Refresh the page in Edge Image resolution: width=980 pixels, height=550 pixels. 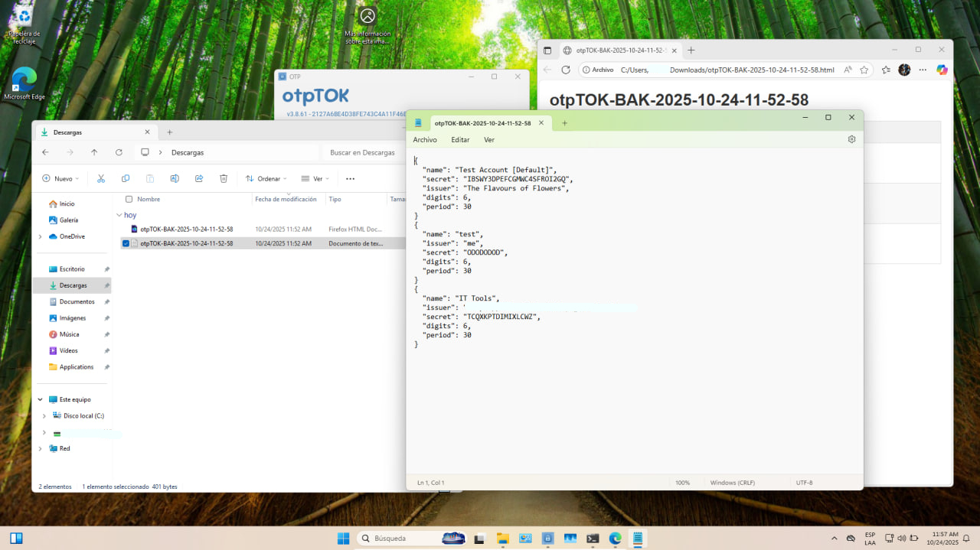pos(565,70)
